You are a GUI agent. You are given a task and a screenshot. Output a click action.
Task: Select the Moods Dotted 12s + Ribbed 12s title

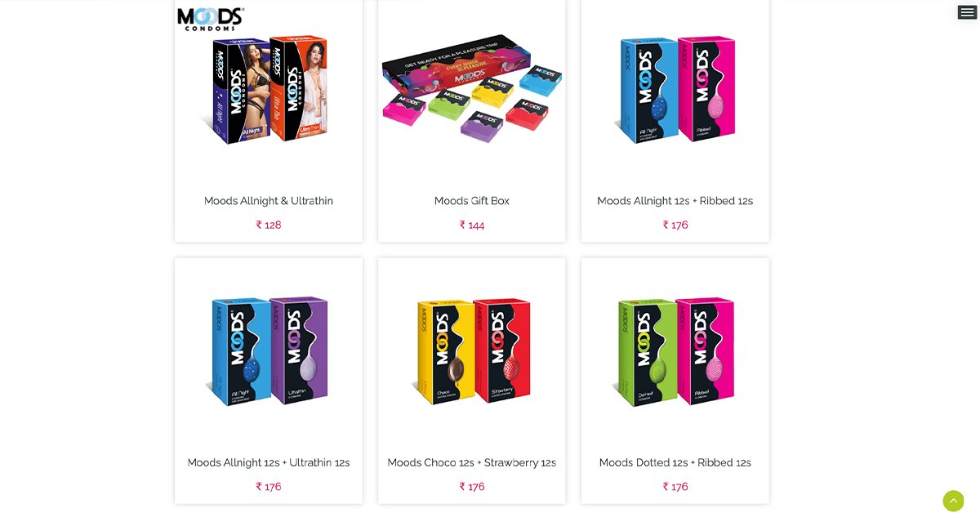tap(675, 462)
